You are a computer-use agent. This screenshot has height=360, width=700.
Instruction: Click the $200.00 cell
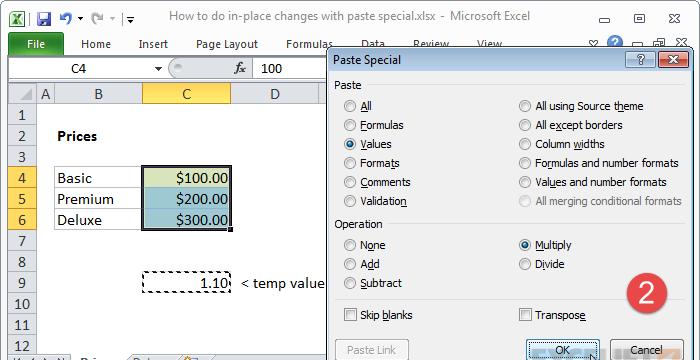(x=187, y=199)
